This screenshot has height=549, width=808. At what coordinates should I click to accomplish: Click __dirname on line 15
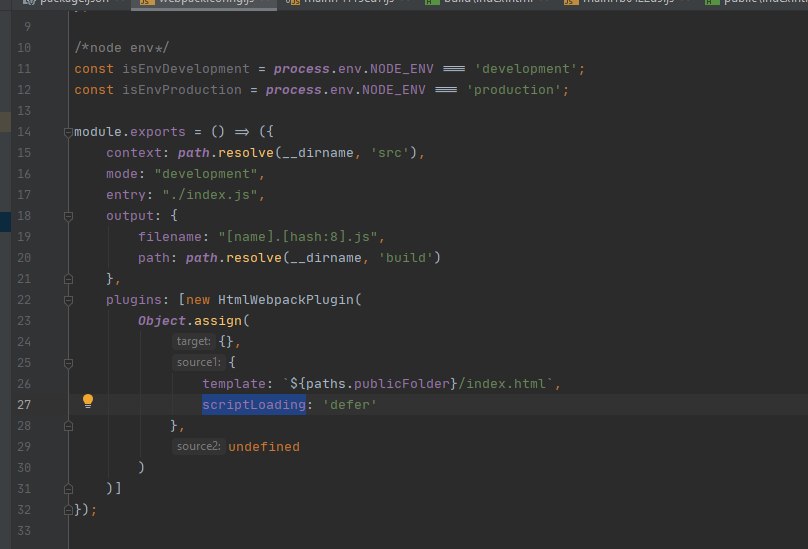[x=318, y=153]
